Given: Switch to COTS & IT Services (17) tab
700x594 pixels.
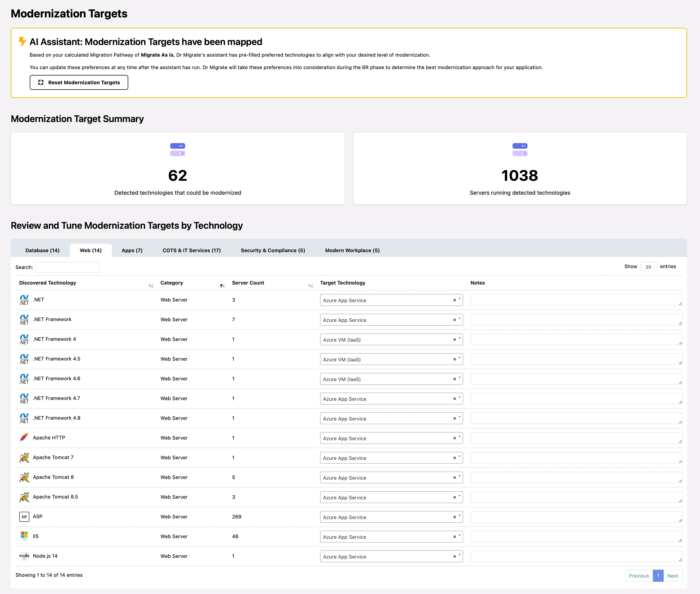Looking at the screenshot, I should (x=192, y=251).
